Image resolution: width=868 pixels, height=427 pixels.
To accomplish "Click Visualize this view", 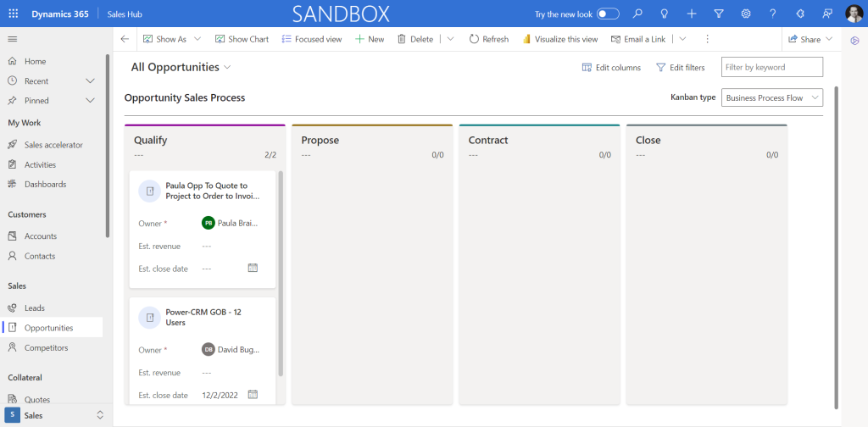I will coord(560,39).
